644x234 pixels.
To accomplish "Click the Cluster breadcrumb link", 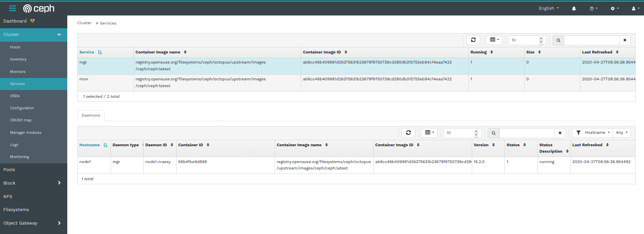I will [x=84, y=23].
